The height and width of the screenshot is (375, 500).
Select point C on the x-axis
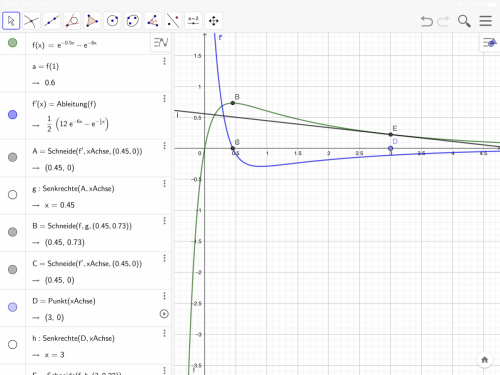pos(233,148)
